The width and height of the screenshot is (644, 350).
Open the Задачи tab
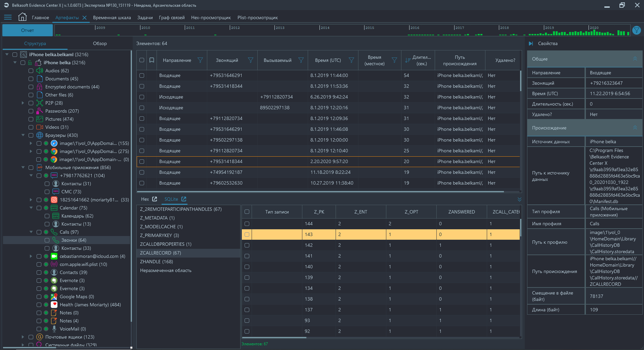145,17
